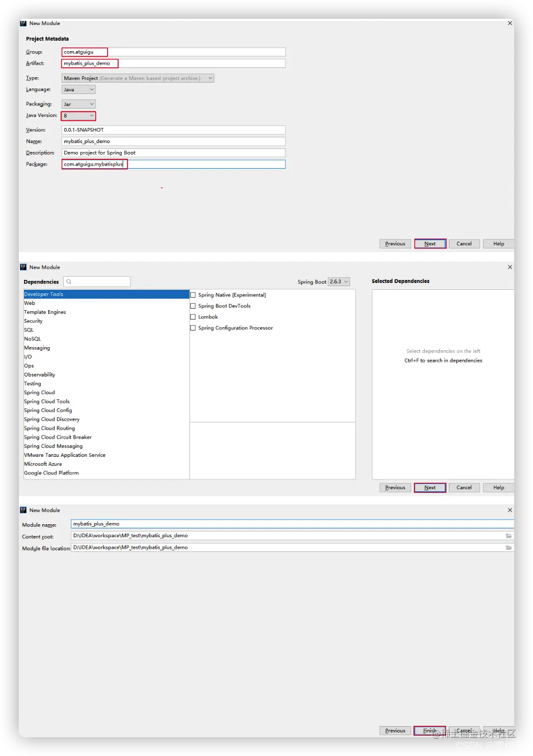Tick the Lombok checkbox

[193, 317]
